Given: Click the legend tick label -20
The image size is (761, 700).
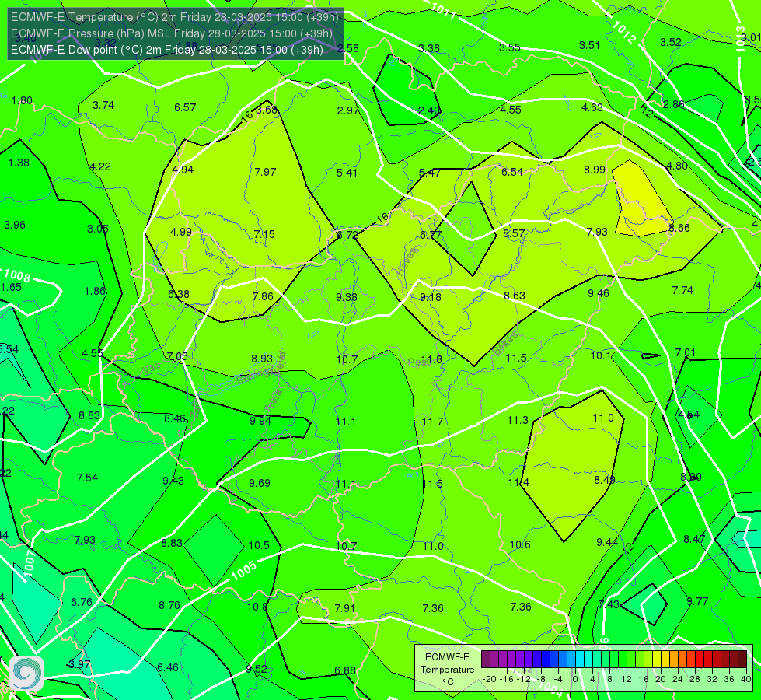Looking at the screenshot, I should click(489, 679).
